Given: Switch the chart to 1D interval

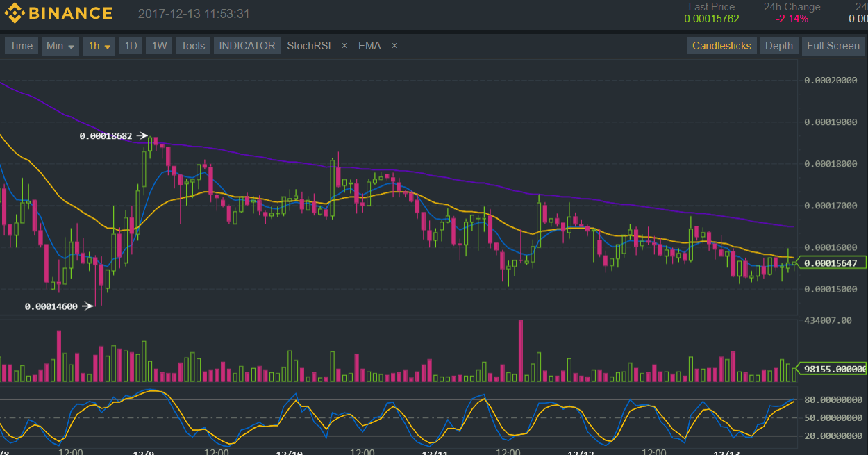Looking at the screenshot, I should coord(131,46).
